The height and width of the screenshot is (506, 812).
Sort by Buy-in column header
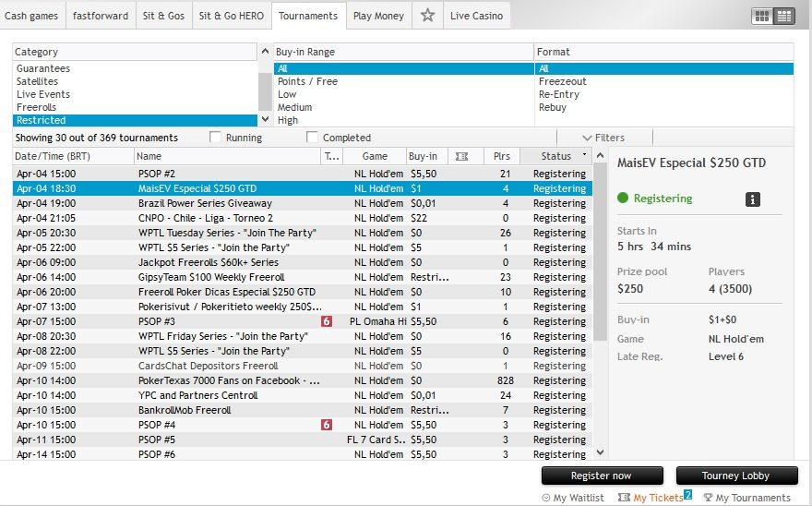(x=427, y=156)
